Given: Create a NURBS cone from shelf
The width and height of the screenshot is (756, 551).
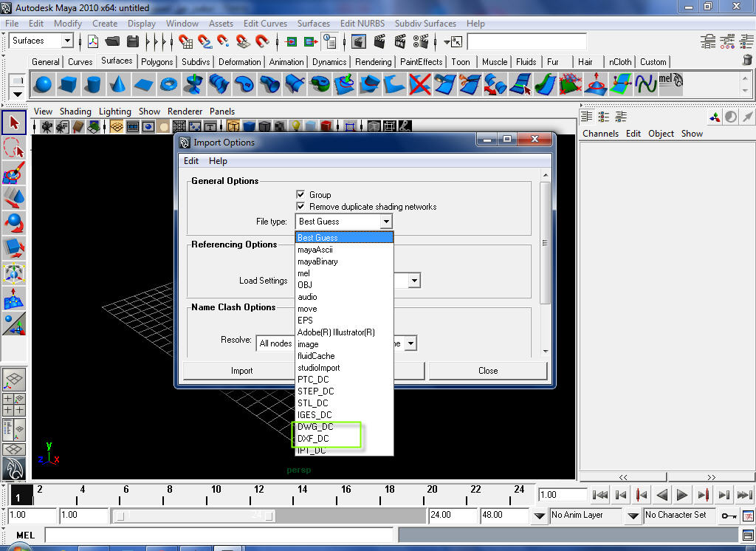Looking at the screenshot, I should tap(117, 84).
